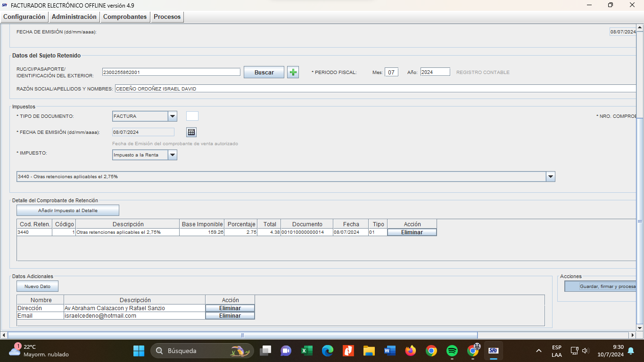The width and height of the screenshot is (644, 362).
Task: Click Añadir Impuesto al Detalle button
Action: (x=68, y=210)
